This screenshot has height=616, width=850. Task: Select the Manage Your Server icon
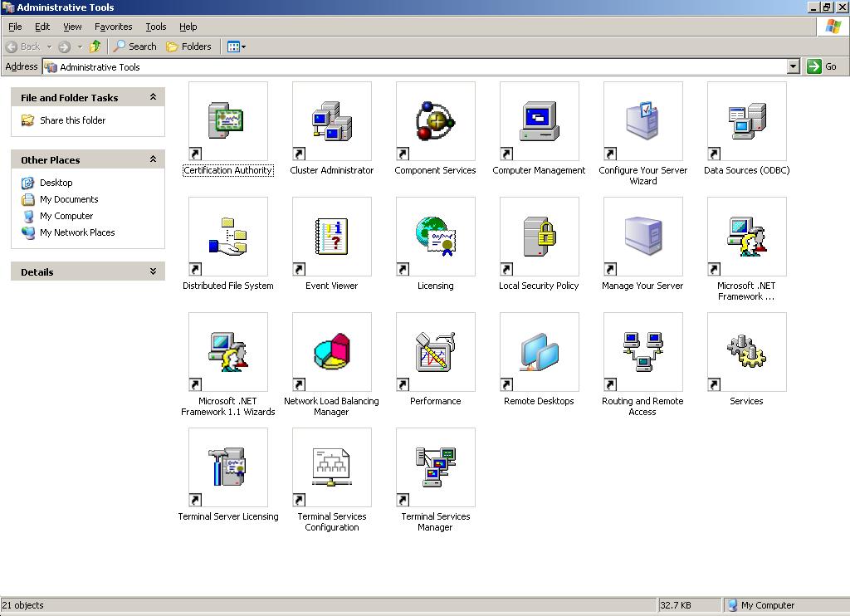click(643, 237)
